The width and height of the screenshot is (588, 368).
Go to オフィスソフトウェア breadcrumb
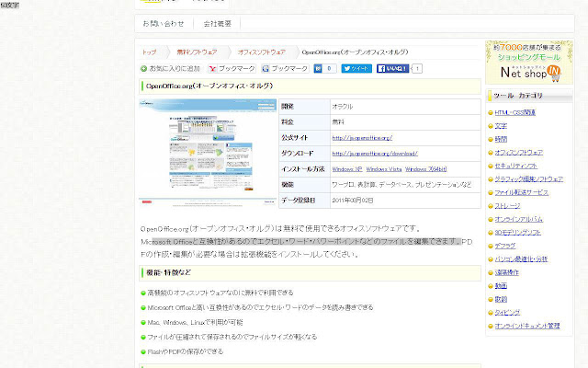point(261,52)
